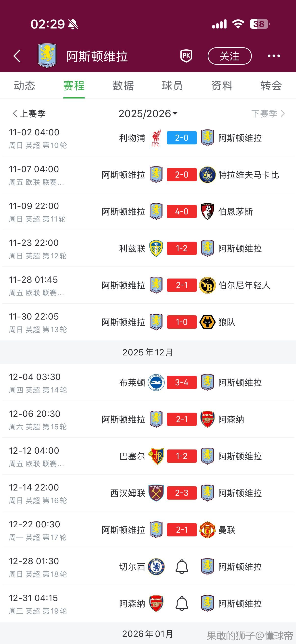Tap the Wolves club crest
The width and height of the screenshot is (296, 644).
(x=207, y=322)
